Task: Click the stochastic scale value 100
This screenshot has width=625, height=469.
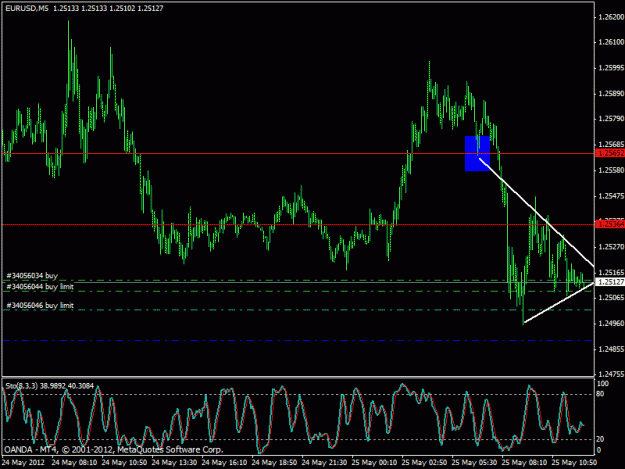Action: [603, 384]
